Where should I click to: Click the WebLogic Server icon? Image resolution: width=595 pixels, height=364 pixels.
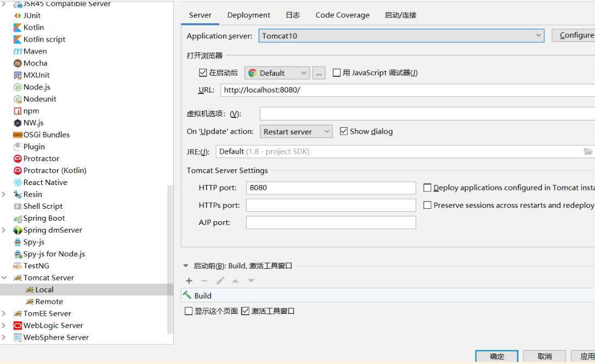(17, 325)
